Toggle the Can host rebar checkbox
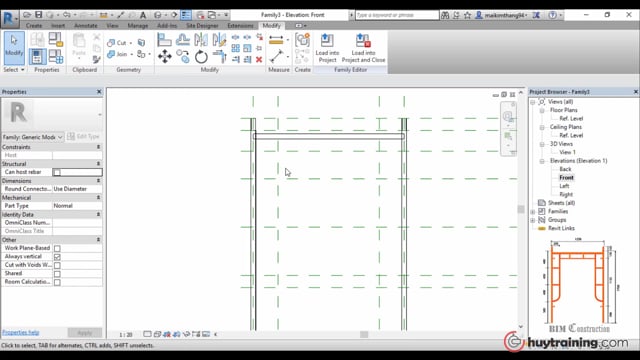Viewport: 640px width, 360px height. (57, 173)
